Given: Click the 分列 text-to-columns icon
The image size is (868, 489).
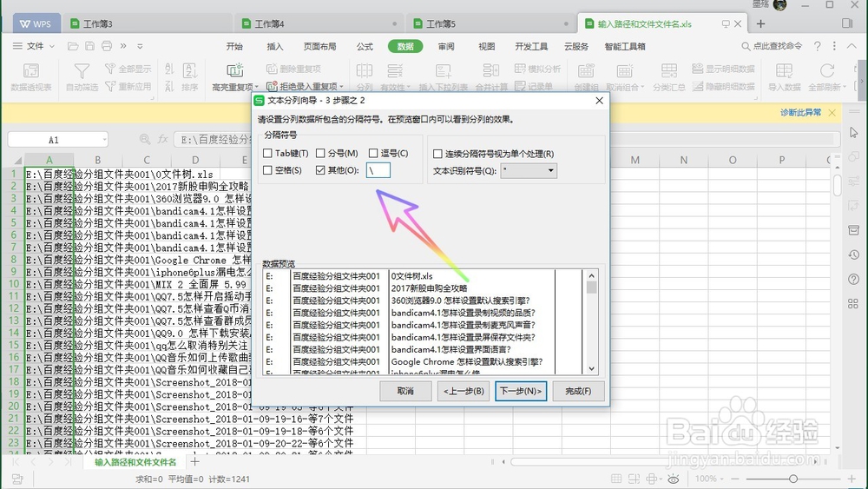Looking at the screenshot, I should tap(365, 71).
